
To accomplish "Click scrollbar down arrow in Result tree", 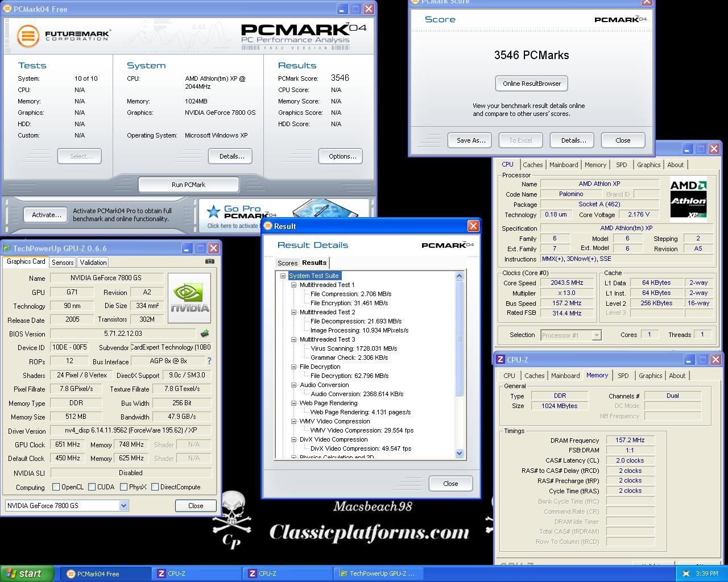I will (x=460, y=453).
